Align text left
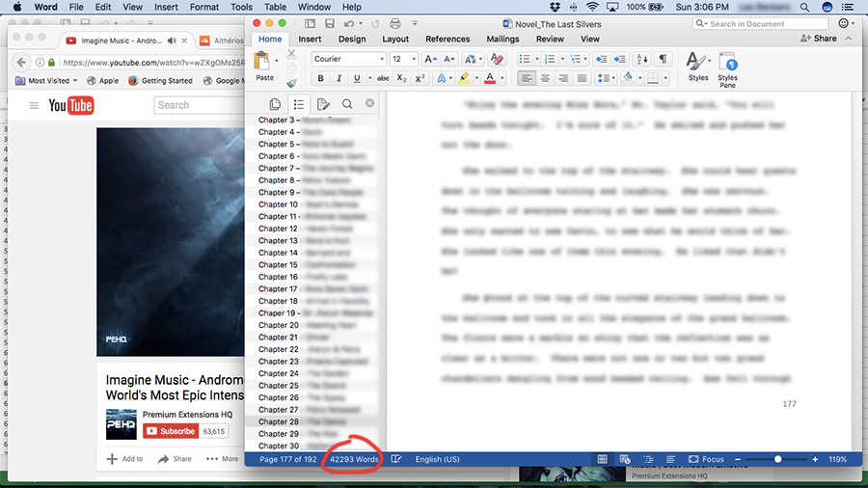 527,78
